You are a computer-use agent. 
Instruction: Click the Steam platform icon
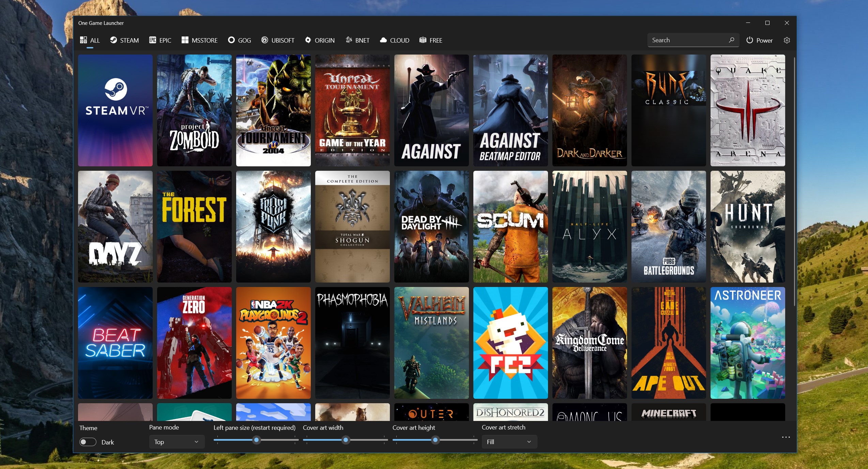coord(113,40)
